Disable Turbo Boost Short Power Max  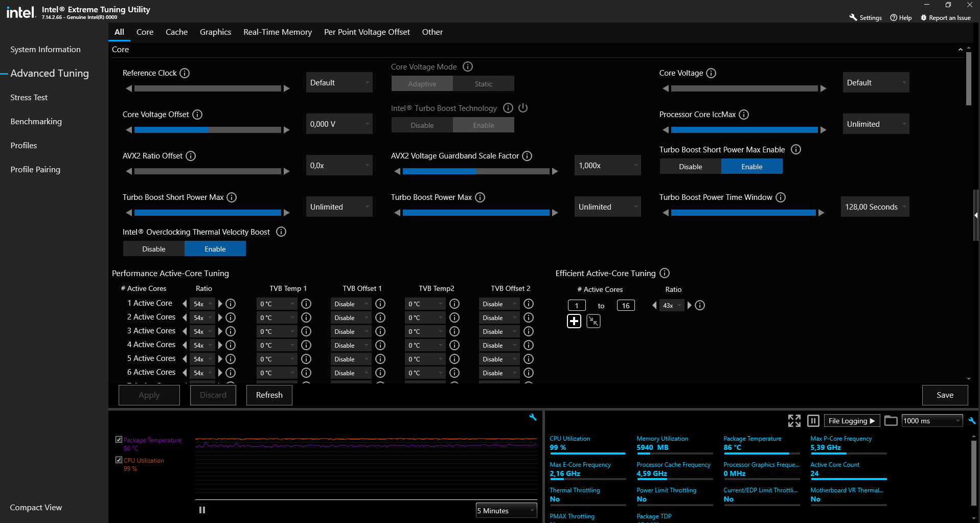pos(691,167)
